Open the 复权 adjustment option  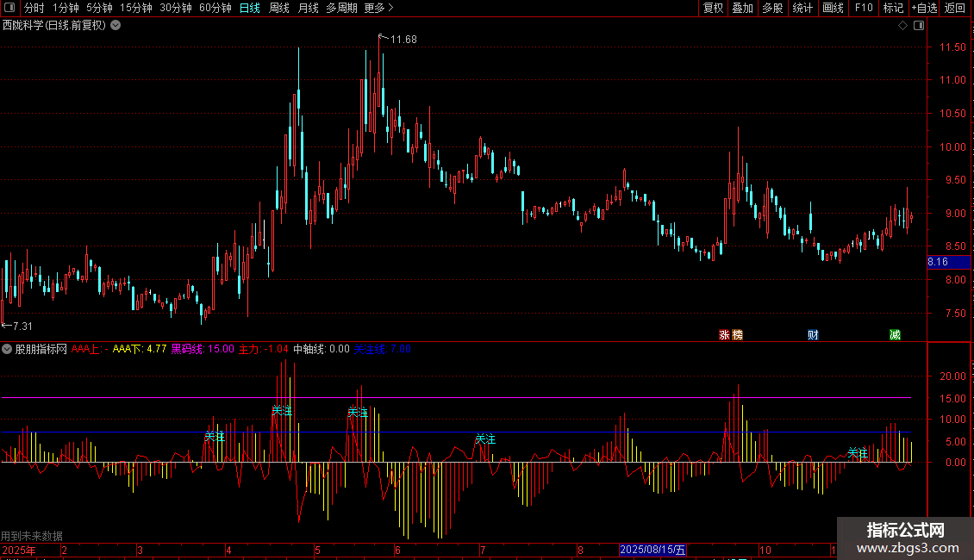[713, 8]
